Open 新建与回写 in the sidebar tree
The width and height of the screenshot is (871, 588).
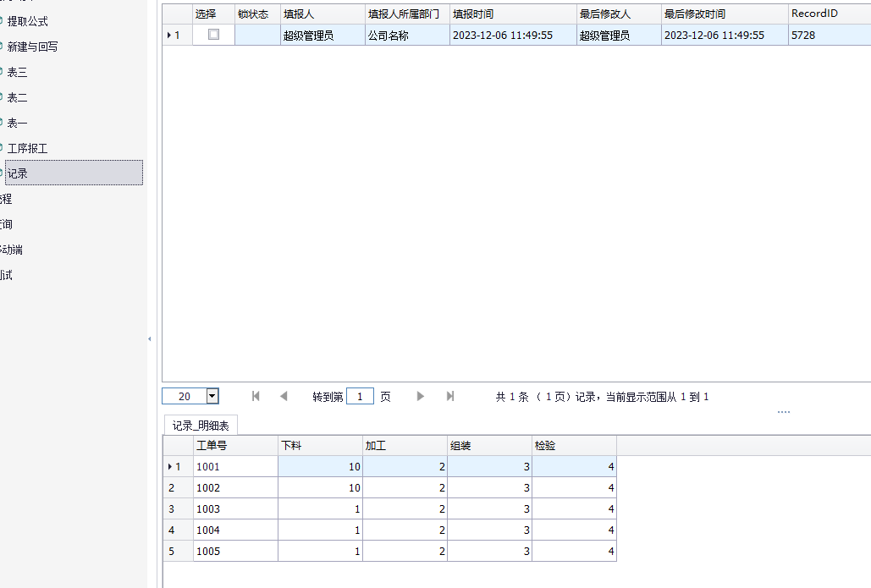[32, 47]
